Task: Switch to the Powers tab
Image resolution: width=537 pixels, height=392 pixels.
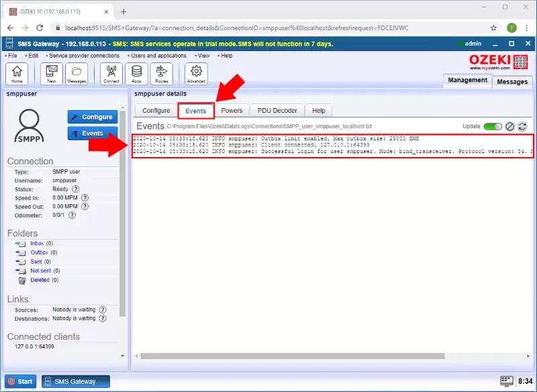Action: (x=232, y=111)
